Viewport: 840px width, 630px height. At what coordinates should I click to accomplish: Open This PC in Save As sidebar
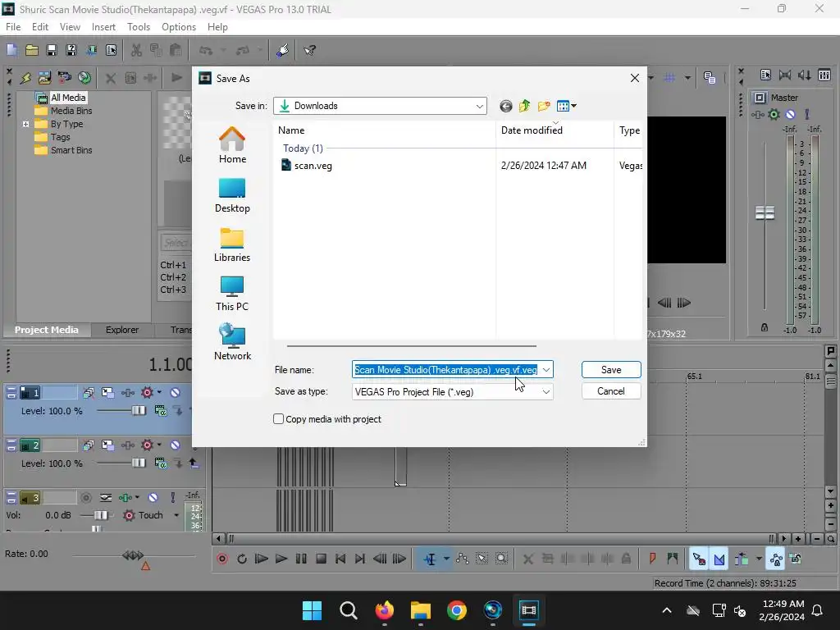click(x=232, y=294)
